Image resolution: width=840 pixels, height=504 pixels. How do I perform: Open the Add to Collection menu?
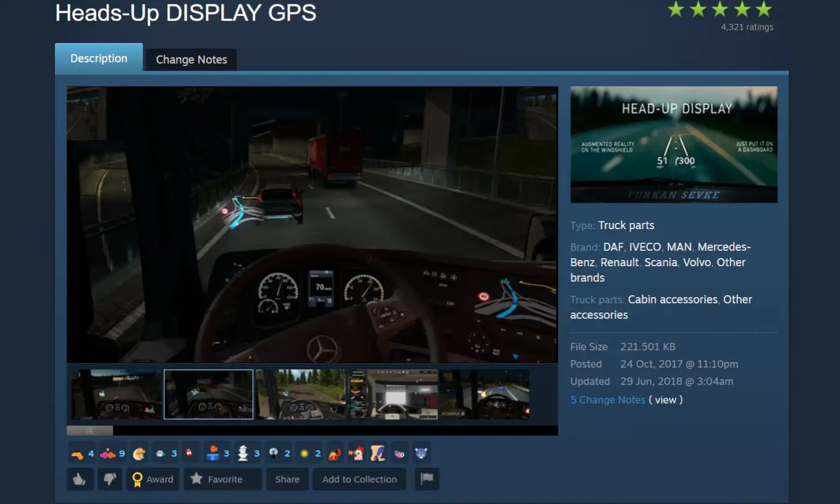[x=359, y=479]
